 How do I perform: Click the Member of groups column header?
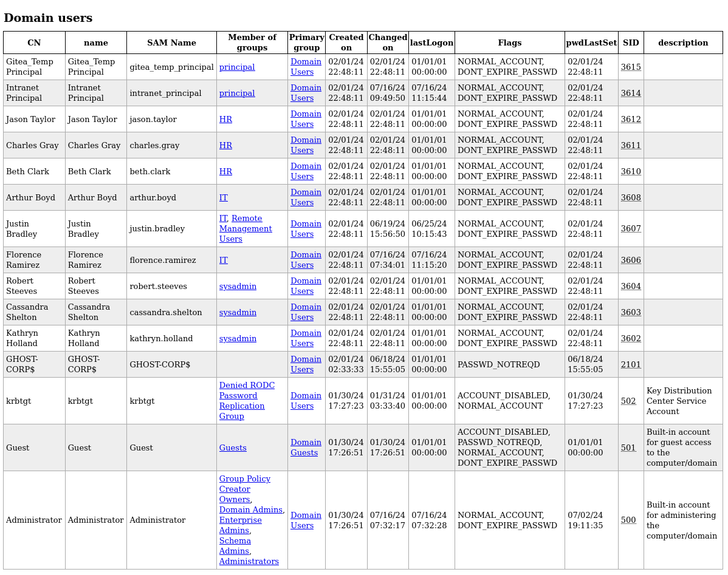(252, 43)
